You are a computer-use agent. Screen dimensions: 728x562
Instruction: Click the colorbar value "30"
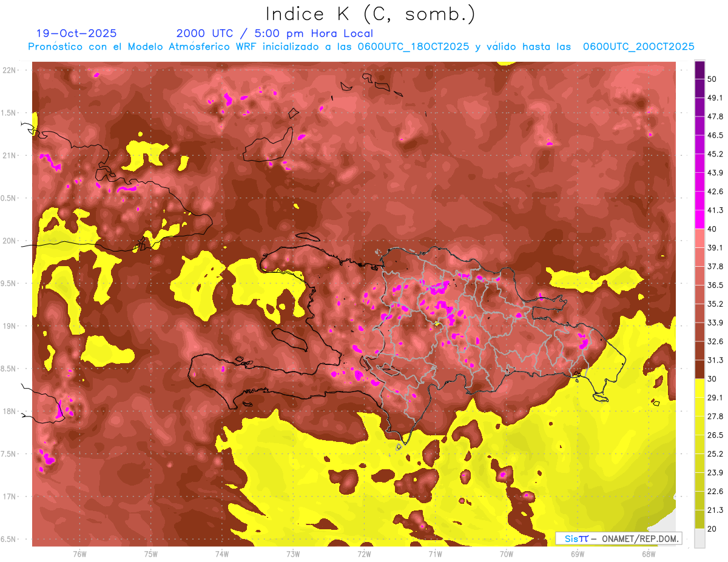tap(712, 379)
